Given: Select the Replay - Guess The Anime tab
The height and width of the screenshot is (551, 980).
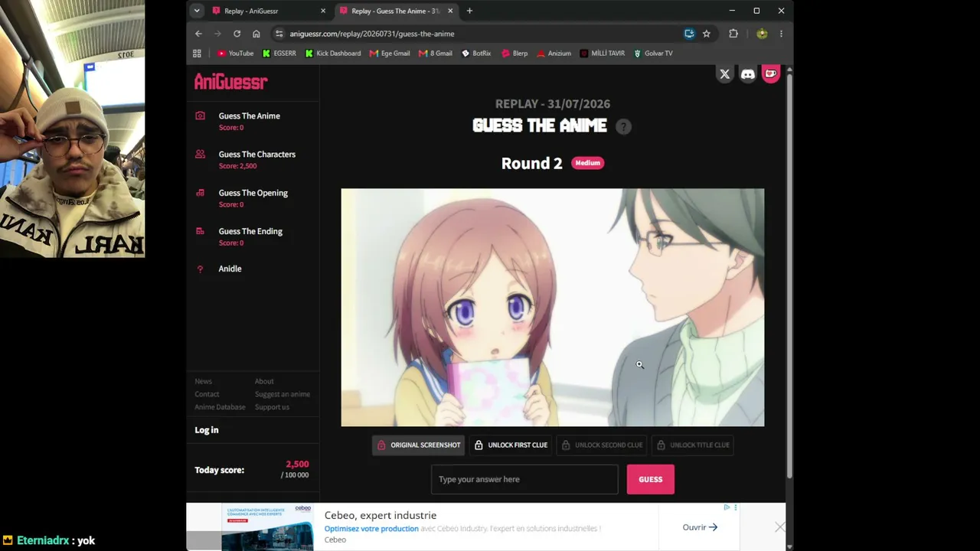Looking at the screenshot, I should tap(397, 11).
